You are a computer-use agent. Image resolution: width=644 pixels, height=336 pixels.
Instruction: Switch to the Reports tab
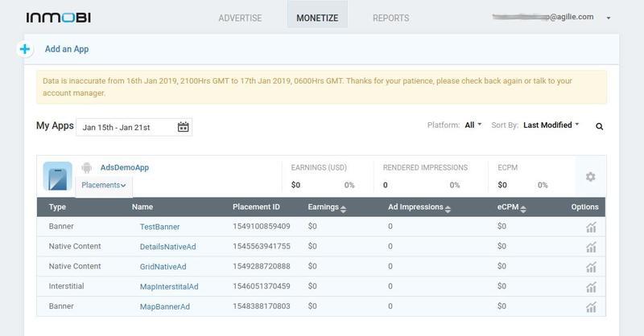click(390, 18)
